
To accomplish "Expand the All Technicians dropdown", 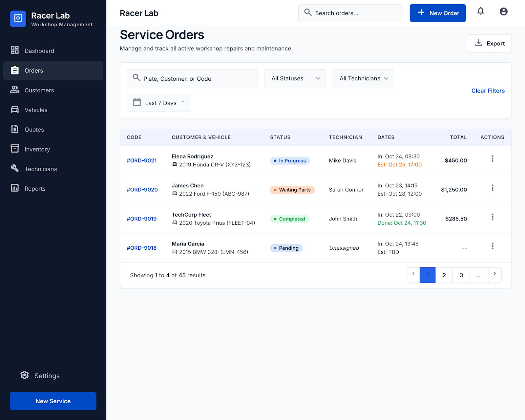I will [x=363, y=78].
